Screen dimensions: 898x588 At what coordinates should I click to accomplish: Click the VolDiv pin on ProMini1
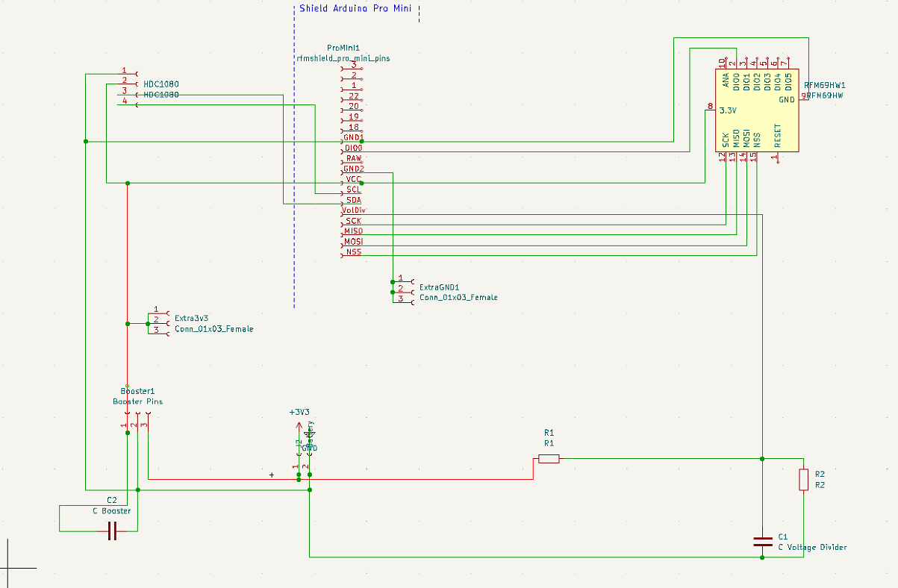point(353,210)
